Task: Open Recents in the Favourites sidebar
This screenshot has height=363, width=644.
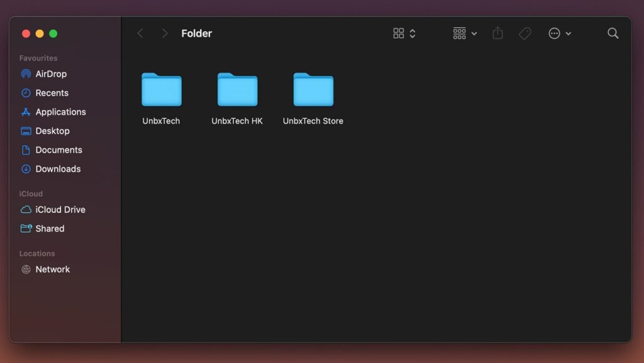Action: pyautogui.click(x=50, y=92)
